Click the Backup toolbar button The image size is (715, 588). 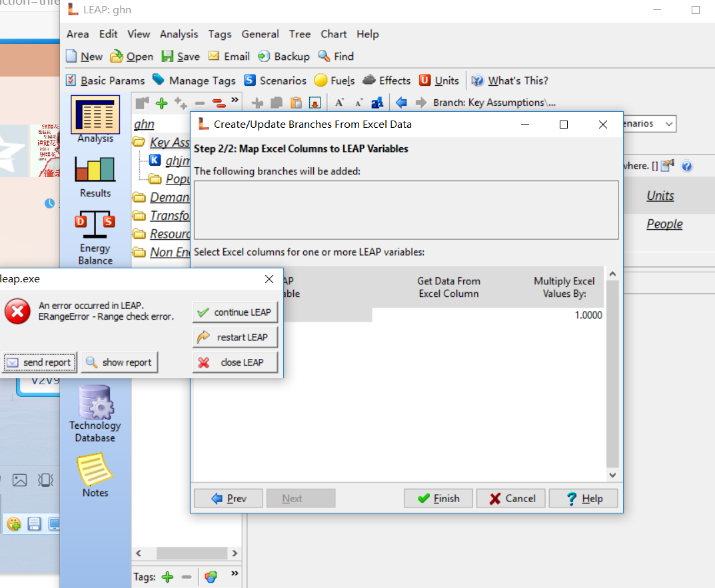pyautogui.click(x=284, y=57)
